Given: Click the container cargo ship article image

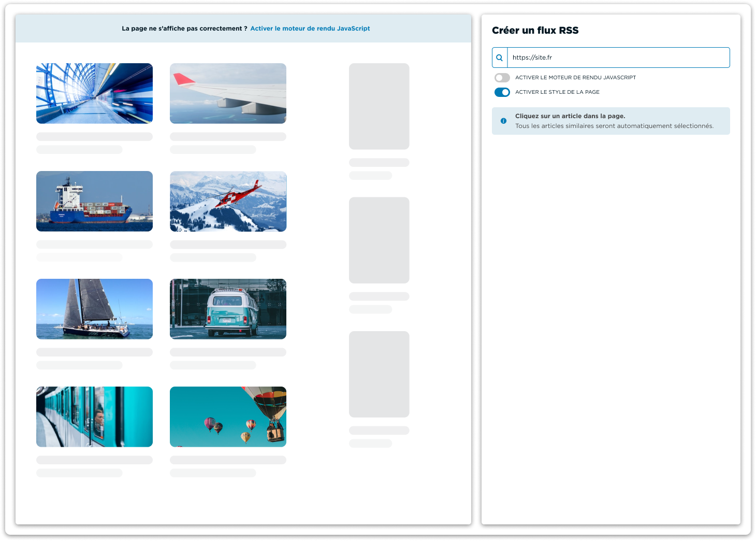Looking at the screenshot, I should pos(94,201).
